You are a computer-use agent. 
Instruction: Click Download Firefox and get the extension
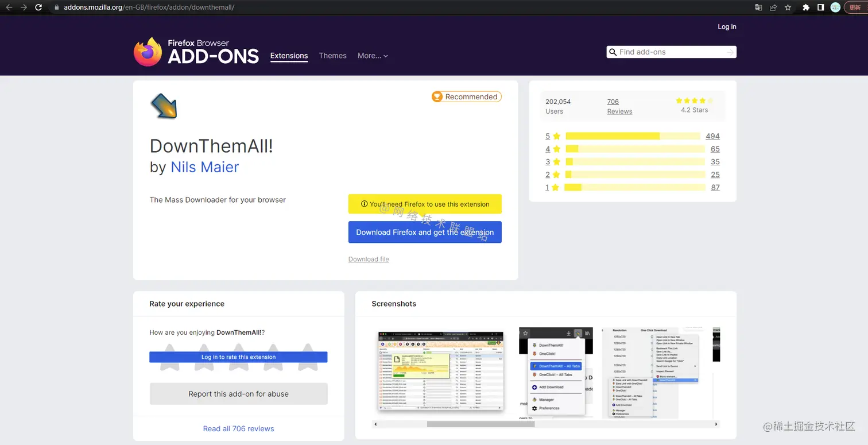425,232
